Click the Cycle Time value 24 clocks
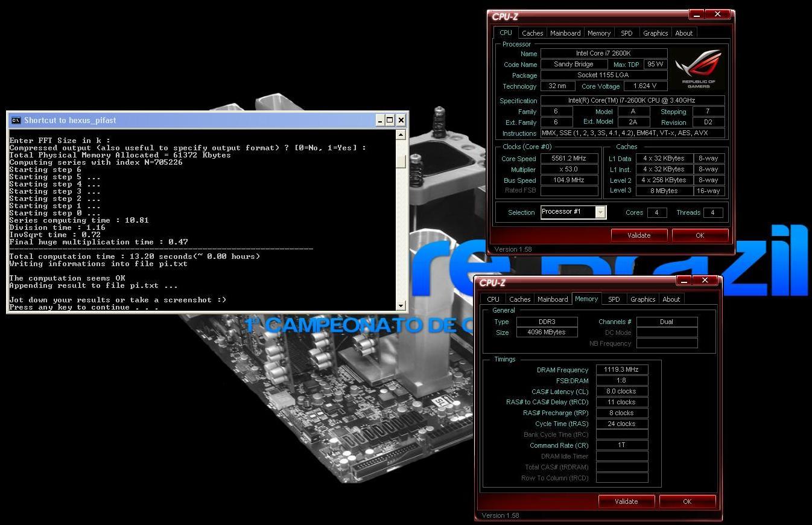 click(622, 424)
